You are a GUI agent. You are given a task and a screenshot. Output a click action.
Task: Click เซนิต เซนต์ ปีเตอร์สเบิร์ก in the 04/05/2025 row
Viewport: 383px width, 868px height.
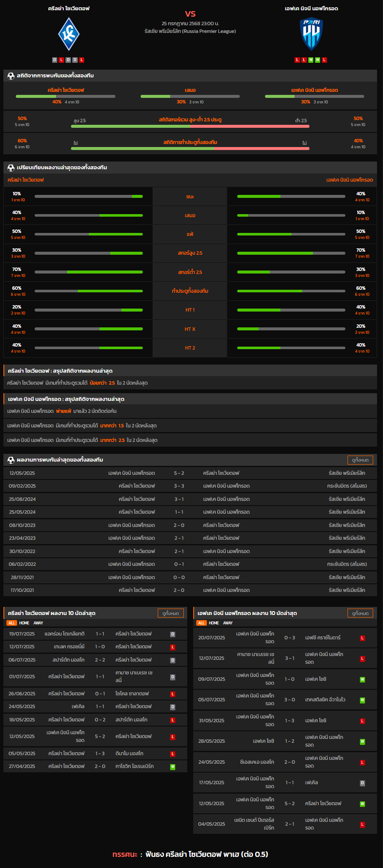click(x=254, y=824)
